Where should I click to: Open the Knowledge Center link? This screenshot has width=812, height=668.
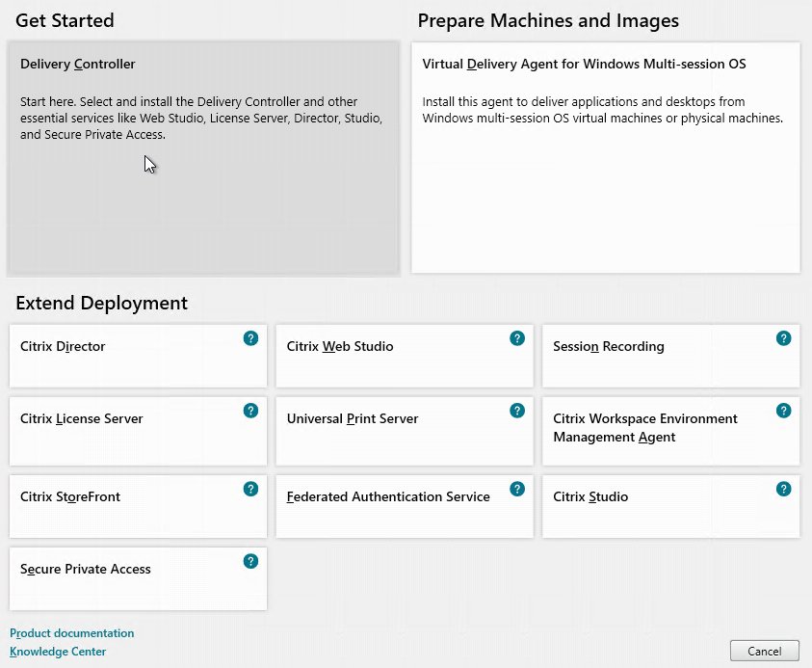coord(58,652)
